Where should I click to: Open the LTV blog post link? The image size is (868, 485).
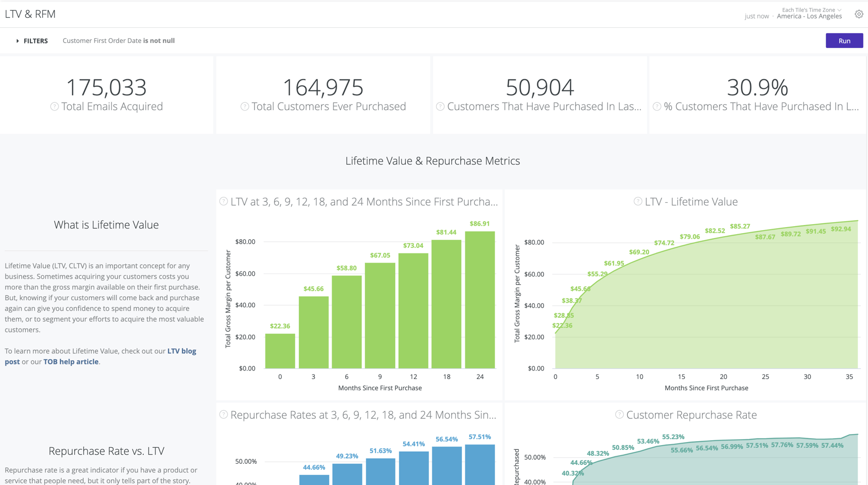coord(181,351)
